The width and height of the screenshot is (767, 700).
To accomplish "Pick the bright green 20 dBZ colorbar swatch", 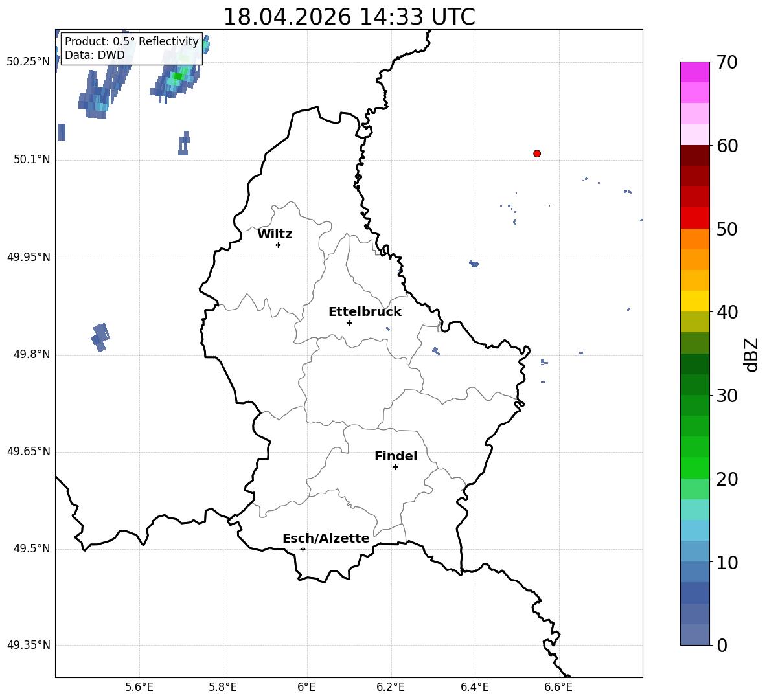I will pos(694,468).
